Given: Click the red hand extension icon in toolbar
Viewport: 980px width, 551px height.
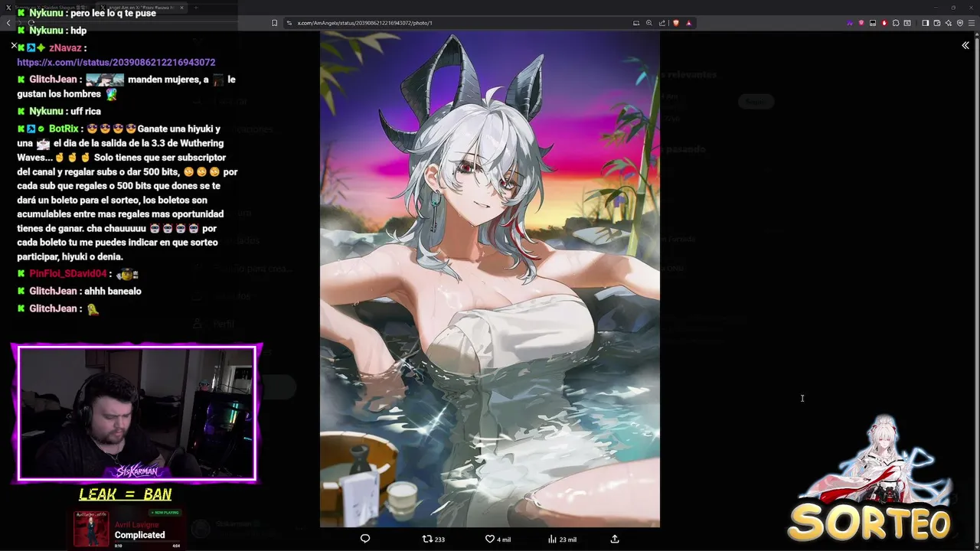Looking at the screenshot, I should pyautogui.click(x=884, y=23).
